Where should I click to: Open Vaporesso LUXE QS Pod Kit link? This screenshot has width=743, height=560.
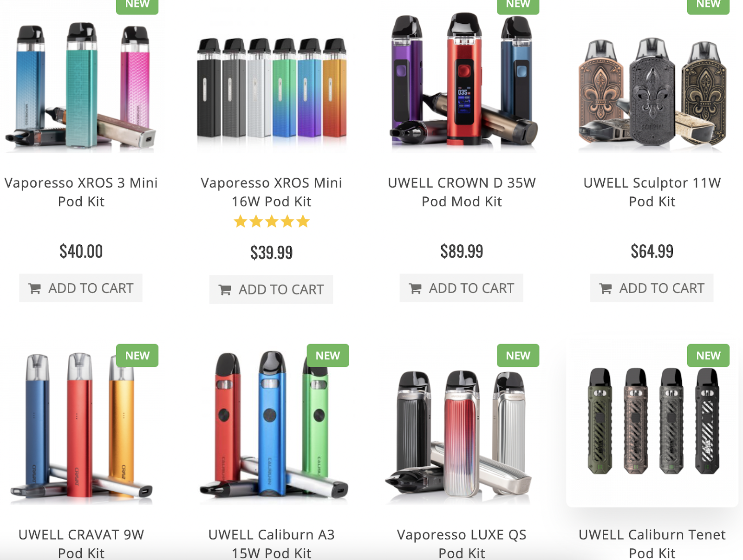coord(462,544)
